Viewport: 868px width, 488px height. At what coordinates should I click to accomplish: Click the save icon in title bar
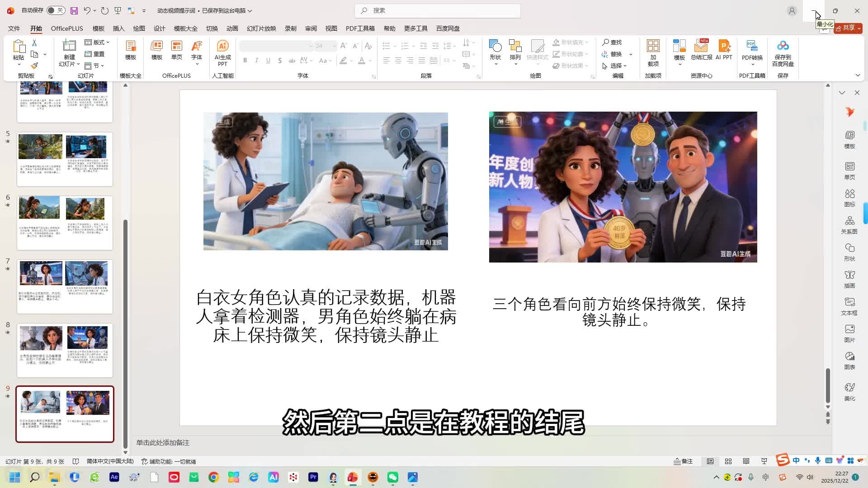pos(74,10)
